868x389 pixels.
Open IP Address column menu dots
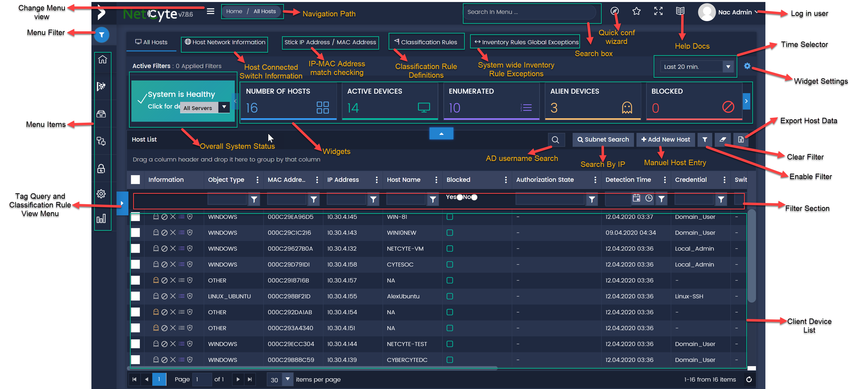point(376,180)
